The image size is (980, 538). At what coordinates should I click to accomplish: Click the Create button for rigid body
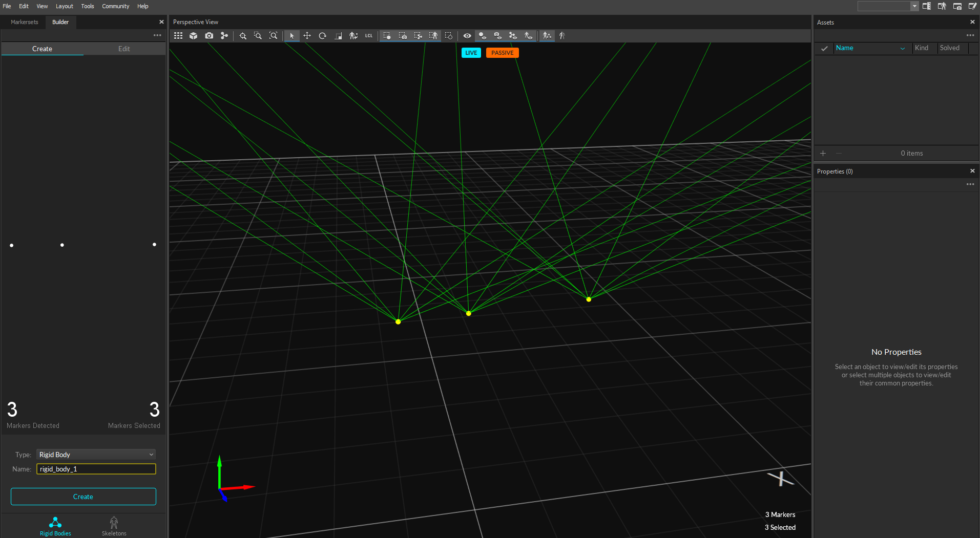83,497
